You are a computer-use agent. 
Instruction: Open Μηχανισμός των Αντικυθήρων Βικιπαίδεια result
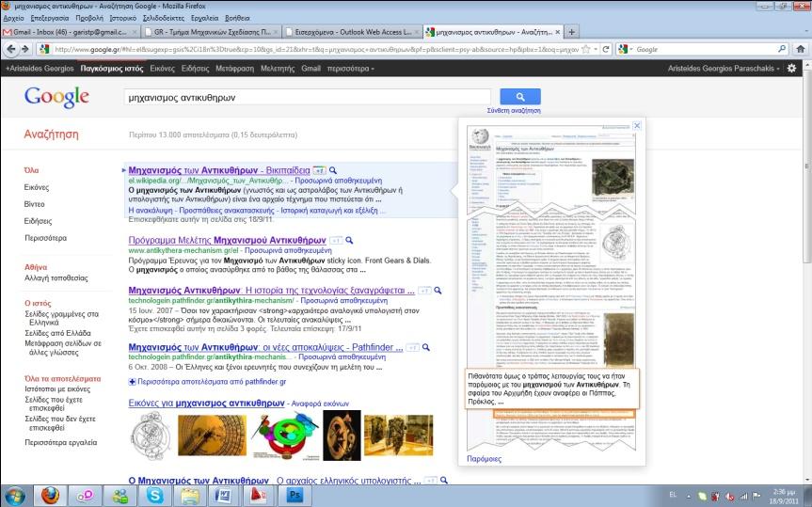click(219, 170)
